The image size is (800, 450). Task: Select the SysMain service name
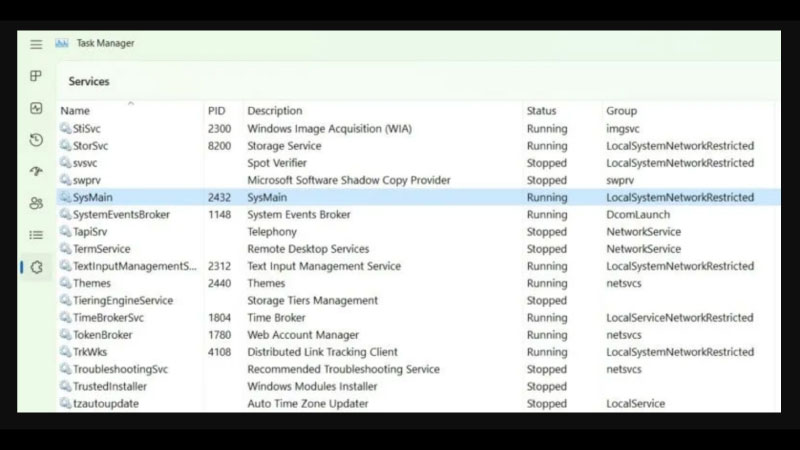(x=92, y=197)
